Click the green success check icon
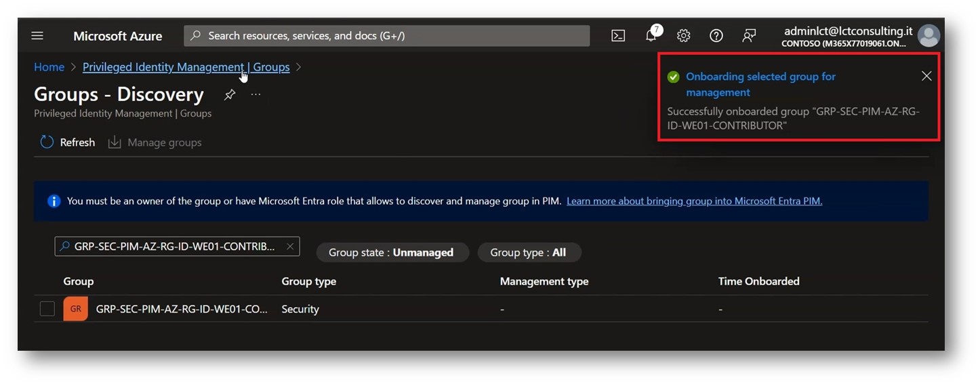The height and width of the screenshot is (386, 980). tap(673, 77)
